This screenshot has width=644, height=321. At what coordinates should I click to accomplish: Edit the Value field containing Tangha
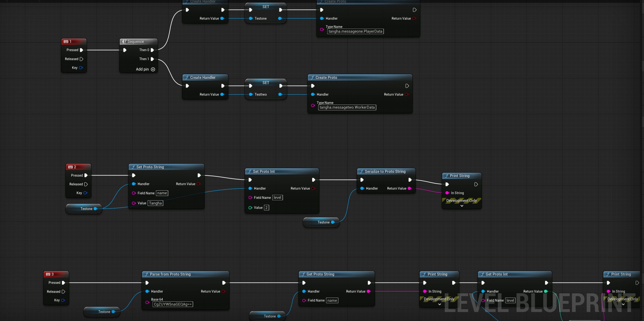(x=155, y=203)
